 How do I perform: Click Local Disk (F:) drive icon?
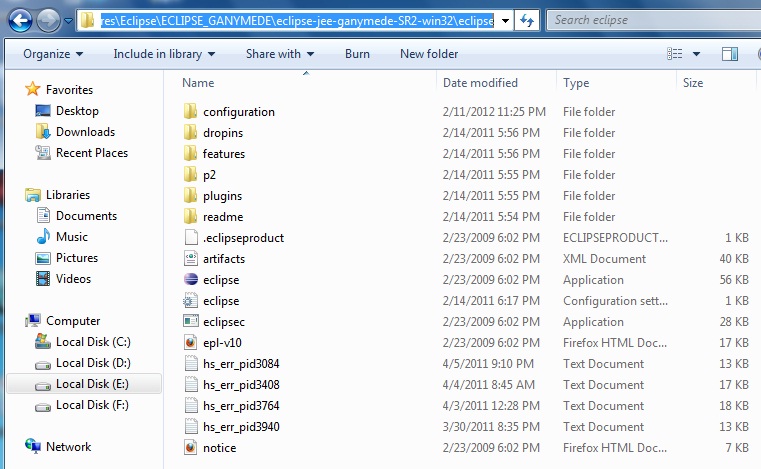coord(43,406)
